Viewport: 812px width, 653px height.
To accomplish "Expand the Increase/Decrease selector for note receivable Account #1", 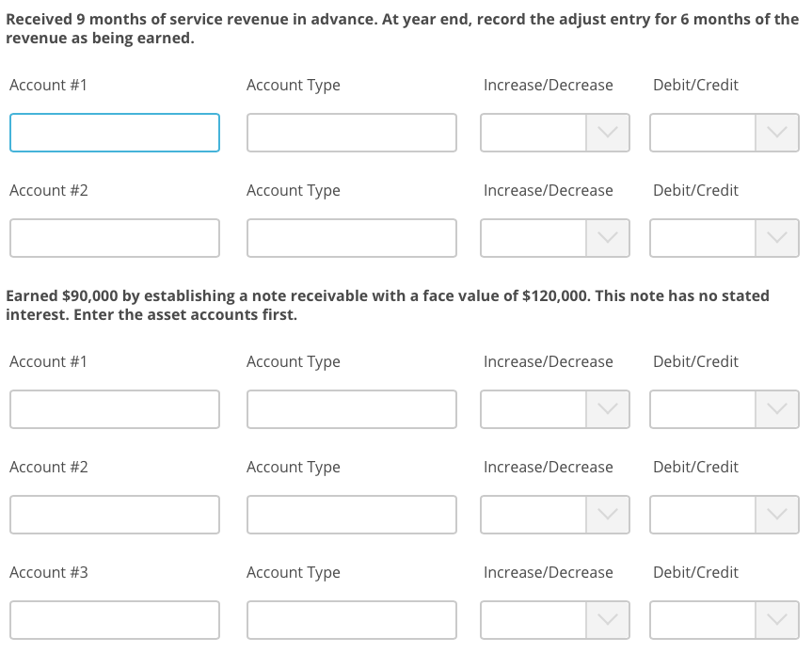I will pyautogui.click(x=554, y=409).
